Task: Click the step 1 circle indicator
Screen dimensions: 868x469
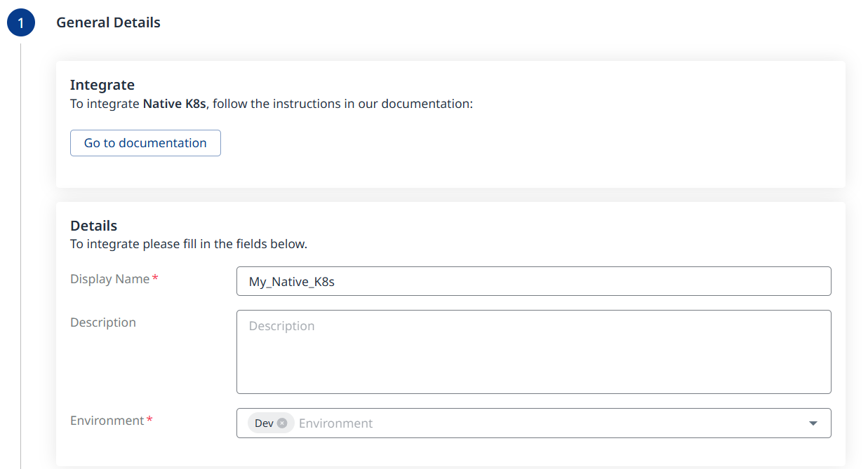Action: (x=20, y=22)
